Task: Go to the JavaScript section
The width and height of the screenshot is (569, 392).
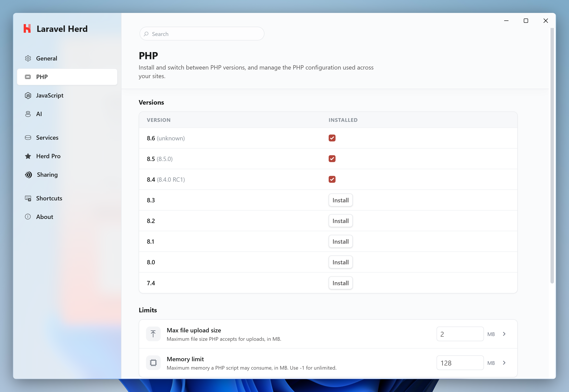Action: coord(67,95)
